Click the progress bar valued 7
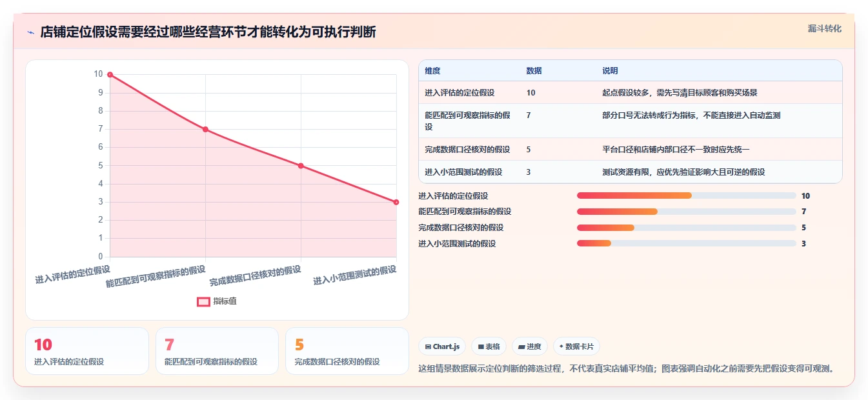Image resolution: width=868 pixels, height=400 pixels. [x=687, y=212]
